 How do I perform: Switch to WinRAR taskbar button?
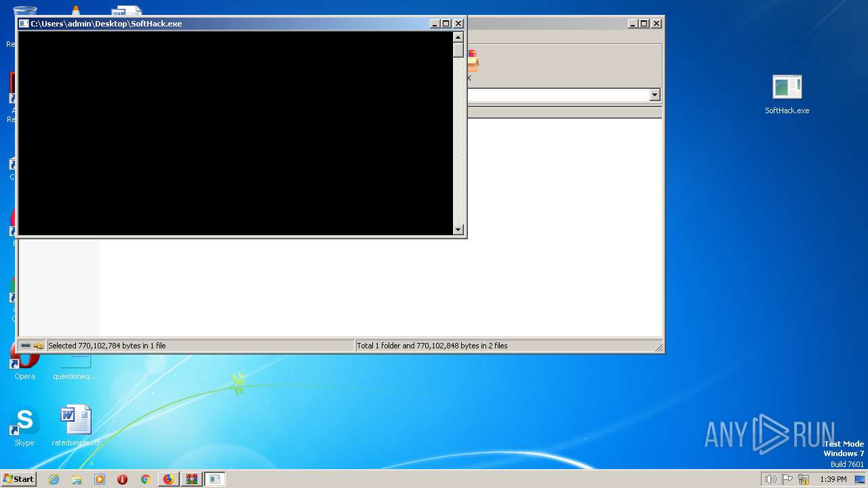191,479
